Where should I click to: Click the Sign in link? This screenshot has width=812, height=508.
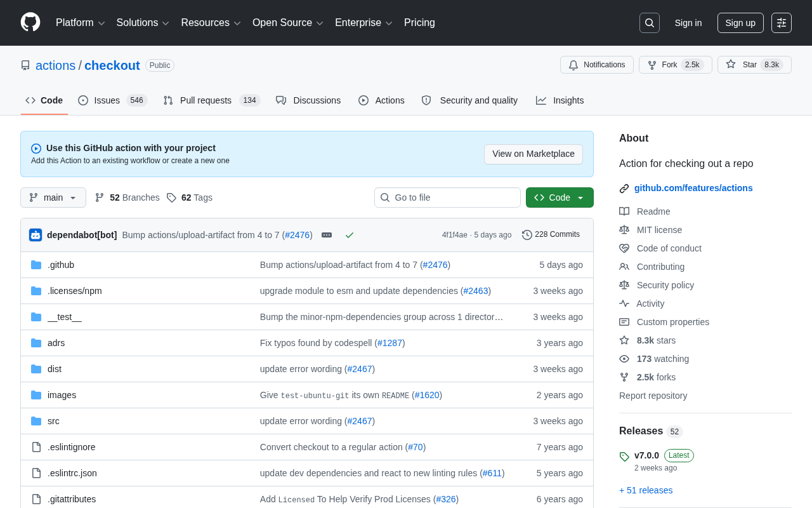pyautogui.click(x=688, y=23)
